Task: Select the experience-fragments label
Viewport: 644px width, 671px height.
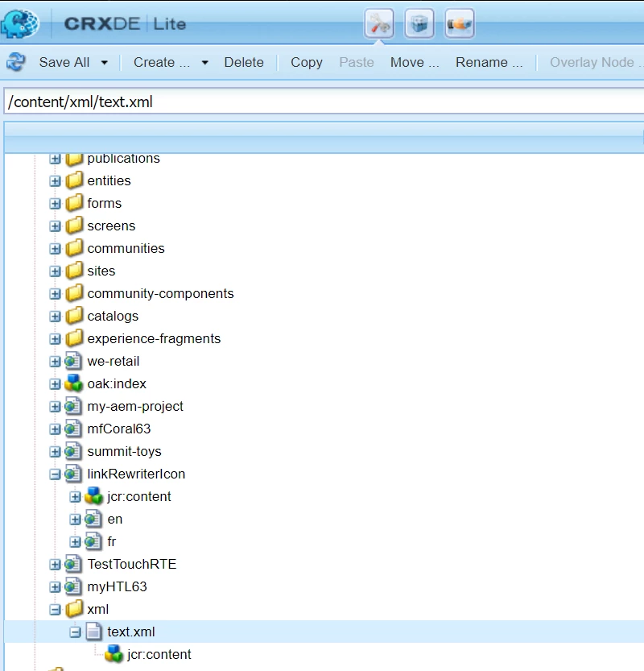Action: click(154, 338)
